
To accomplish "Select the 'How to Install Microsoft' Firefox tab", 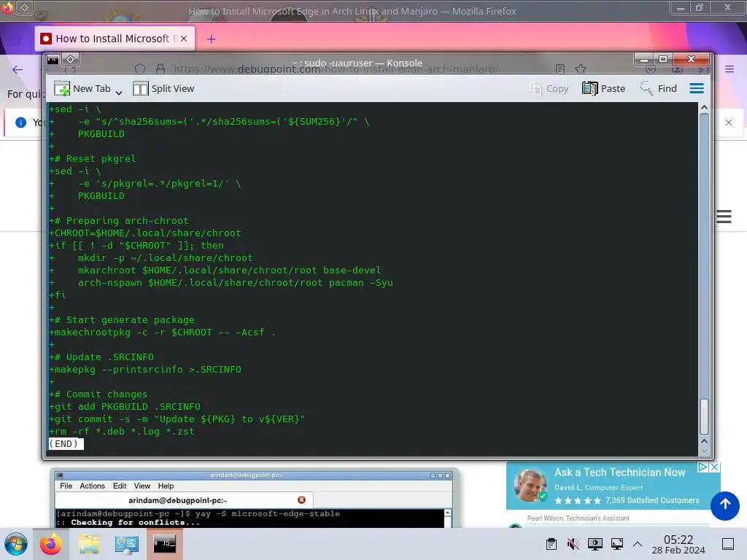I will pyautogui.click(x=115, y=39).
